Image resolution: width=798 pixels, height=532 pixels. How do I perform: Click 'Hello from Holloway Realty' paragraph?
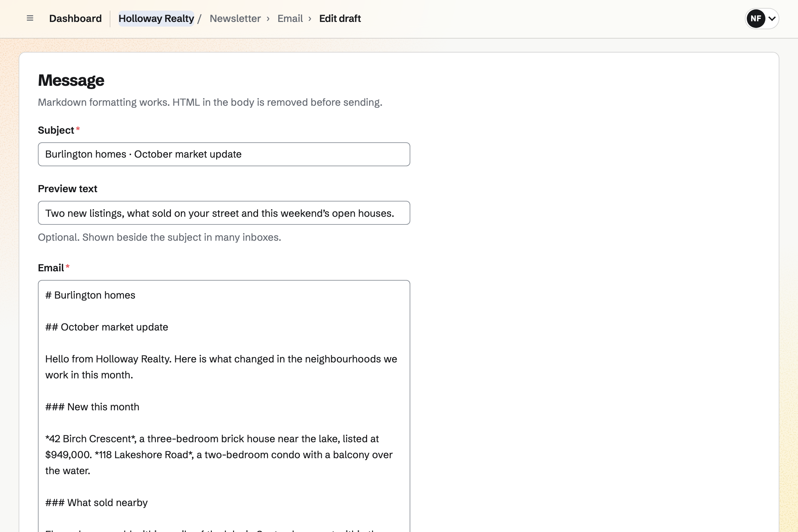point(221,367)
